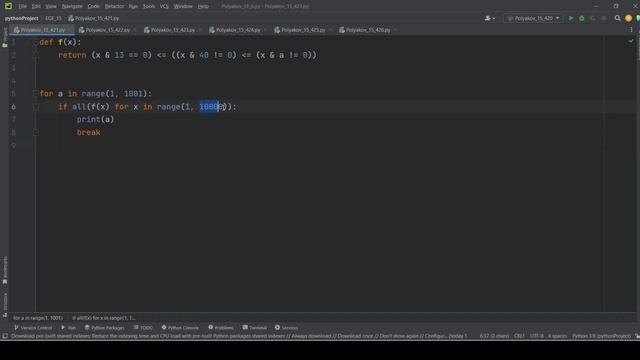Click the orange IDE updates icon
Image resolution: width=640 pixels, height=360 pixels.
click(x=629, y=18)
